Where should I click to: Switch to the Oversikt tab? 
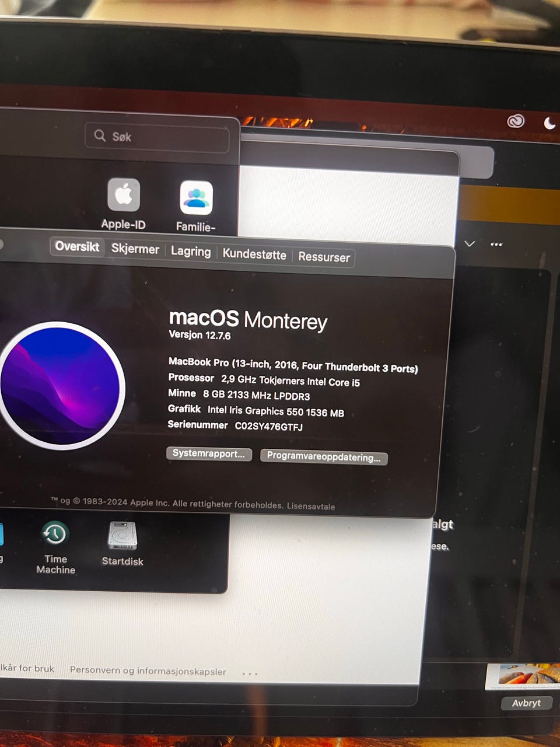77,246
